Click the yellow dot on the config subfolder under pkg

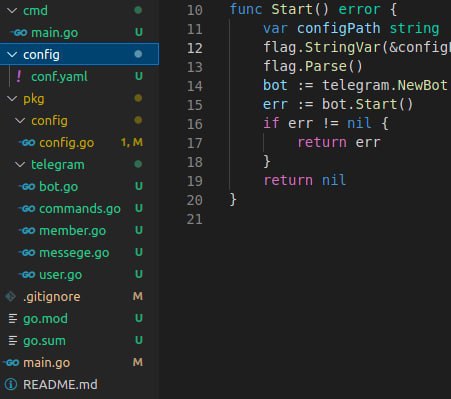click(x=138, y=120)
